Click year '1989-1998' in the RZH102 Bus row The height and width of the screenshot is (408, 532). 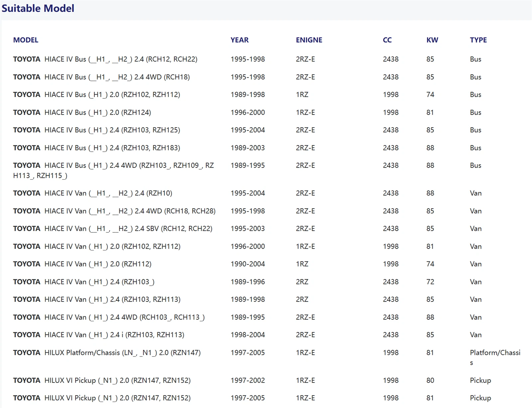coord(248,95)
